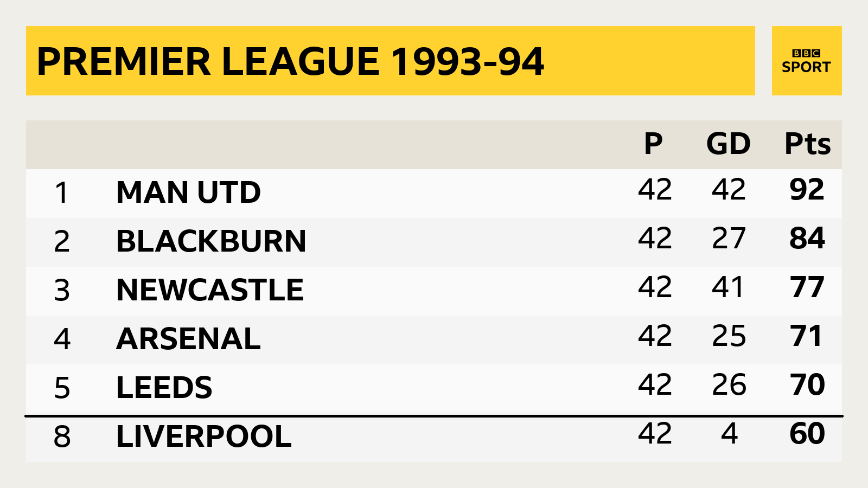Image resolution: width=868 pixels, height=488 pixels.
Task: Click the NEWCASTLE team name
Action: point(210,290)
